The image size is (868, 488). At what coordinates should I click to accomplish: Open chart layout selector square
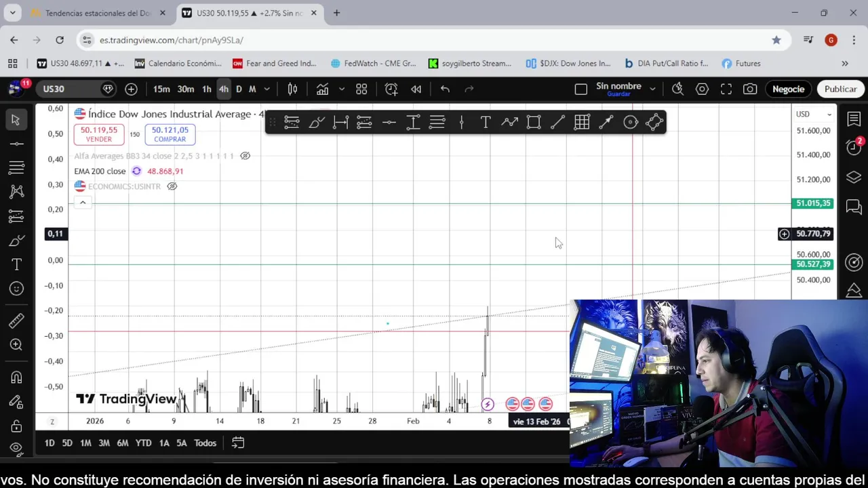580,89
